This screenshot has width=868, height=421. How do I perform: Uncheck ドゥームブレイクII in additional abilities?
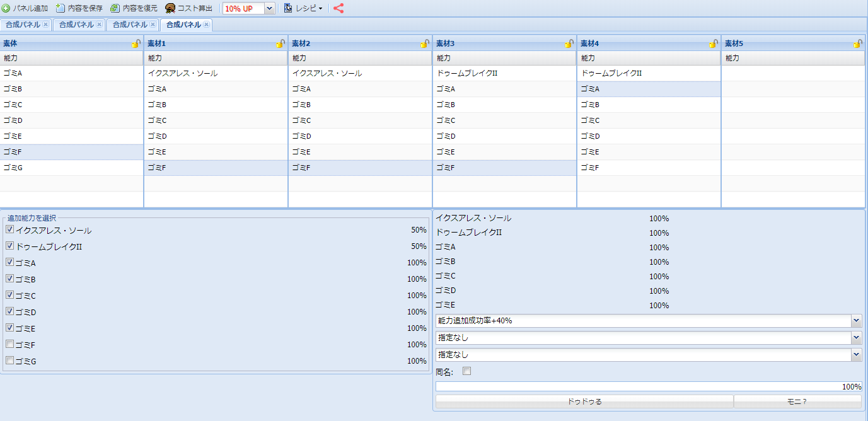tap(9, 246)
